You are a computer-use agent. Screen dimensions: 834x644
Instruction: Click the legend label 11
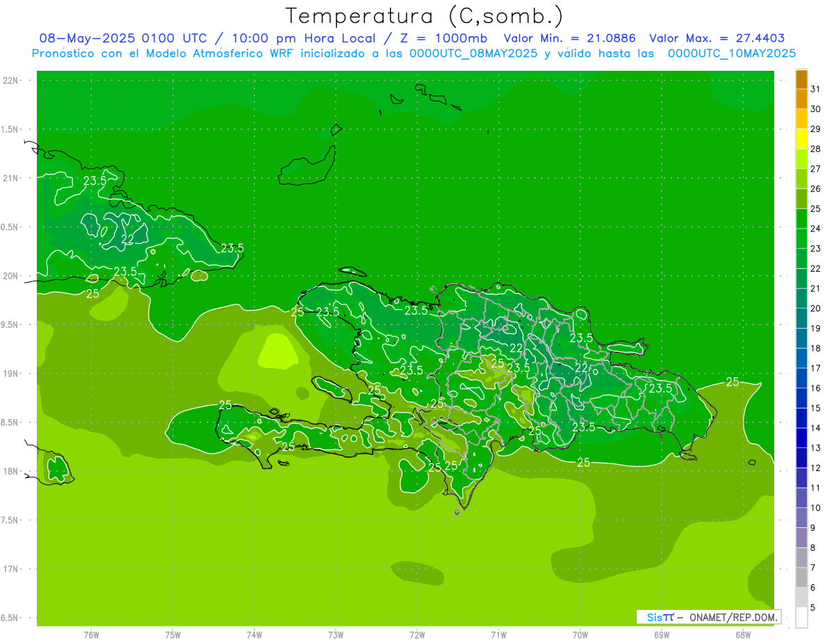816,488
